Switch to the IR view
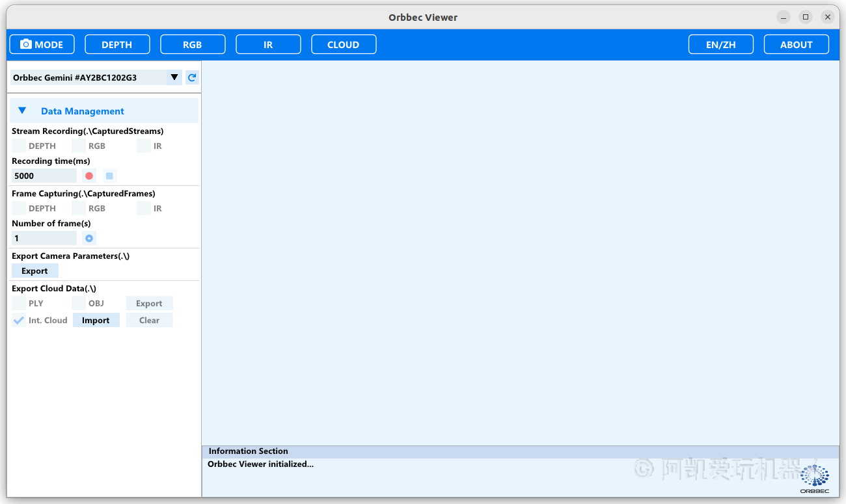The image size is (846, 504). [x=268, y=44]
